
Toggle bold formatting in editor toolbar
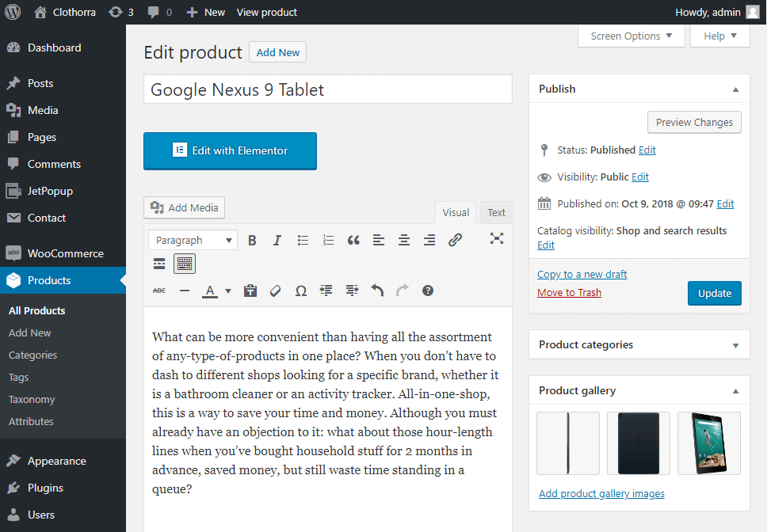click(x=252, y=240)
